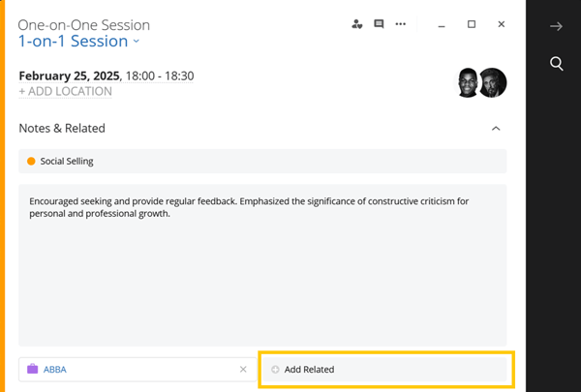Image resolution: width=581 pixels, height=392 pixels.
Task: Maximize the session window
Action: (x=472, y=24)
